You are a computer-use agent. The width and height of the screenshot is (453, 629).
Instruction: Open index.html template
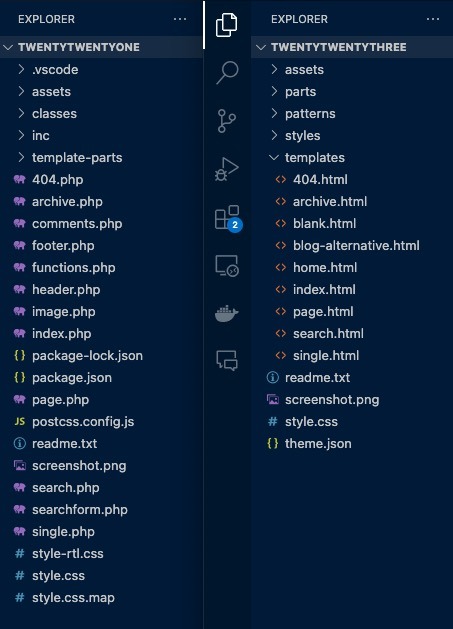[352, 290]
